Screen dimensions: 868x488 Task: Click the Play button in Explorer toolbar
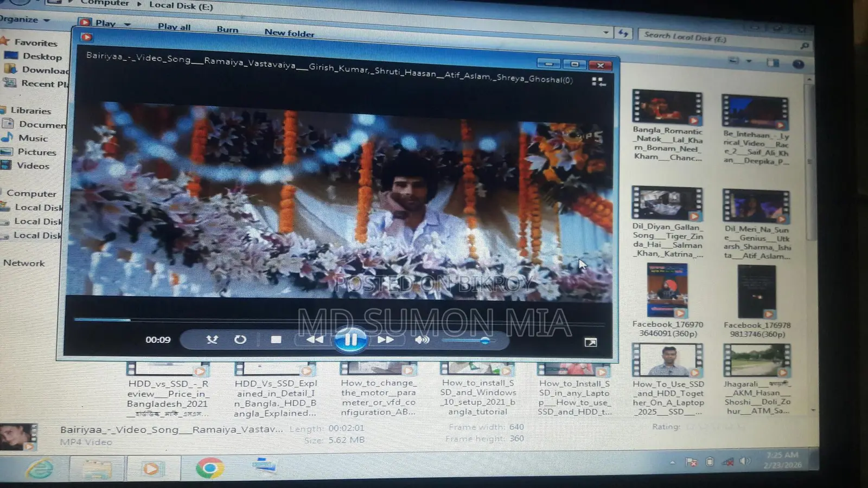click(98, 23)
